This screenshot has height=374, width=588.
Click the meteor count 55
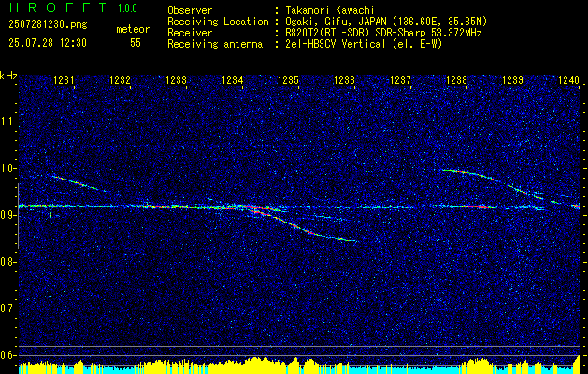point(136,43)
